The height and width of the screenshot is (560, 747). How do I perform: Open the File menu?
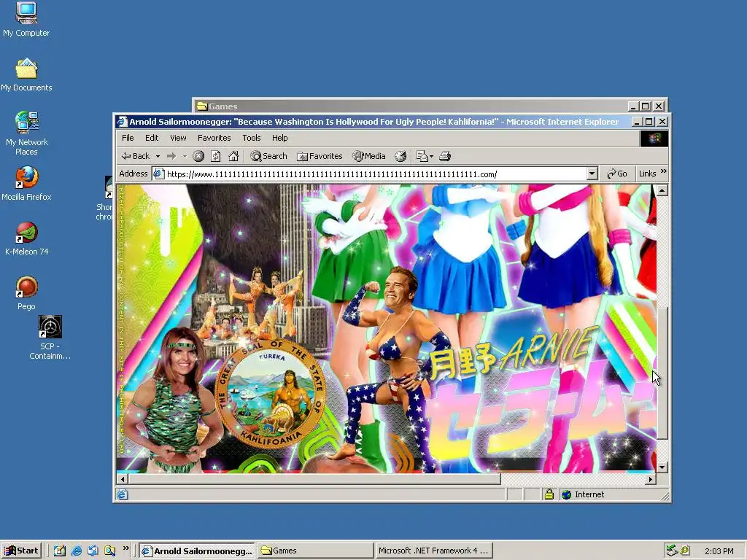tap(128, 138)
